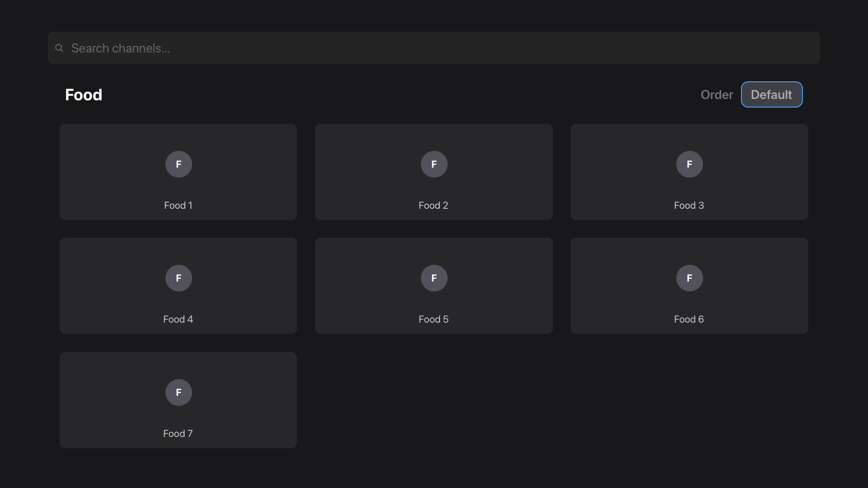Click the Order label next to Default

coord(717,94)
